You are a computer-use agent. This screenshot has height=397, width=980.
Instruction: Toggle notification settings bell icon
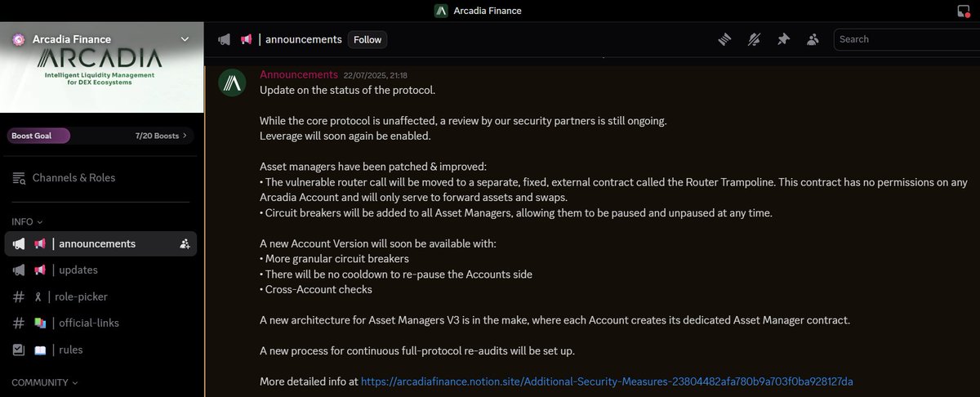pos(754,39)
